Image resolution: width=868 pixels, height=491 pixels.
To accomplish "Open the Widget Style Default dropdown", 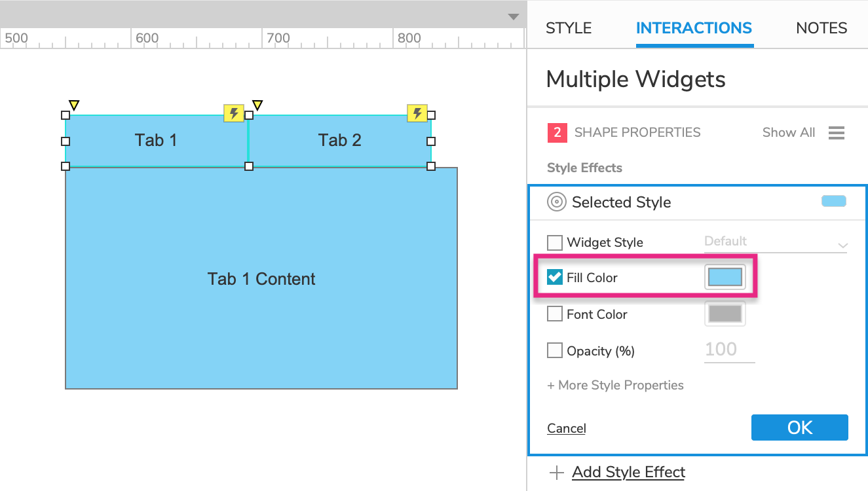I will point(776,243).
